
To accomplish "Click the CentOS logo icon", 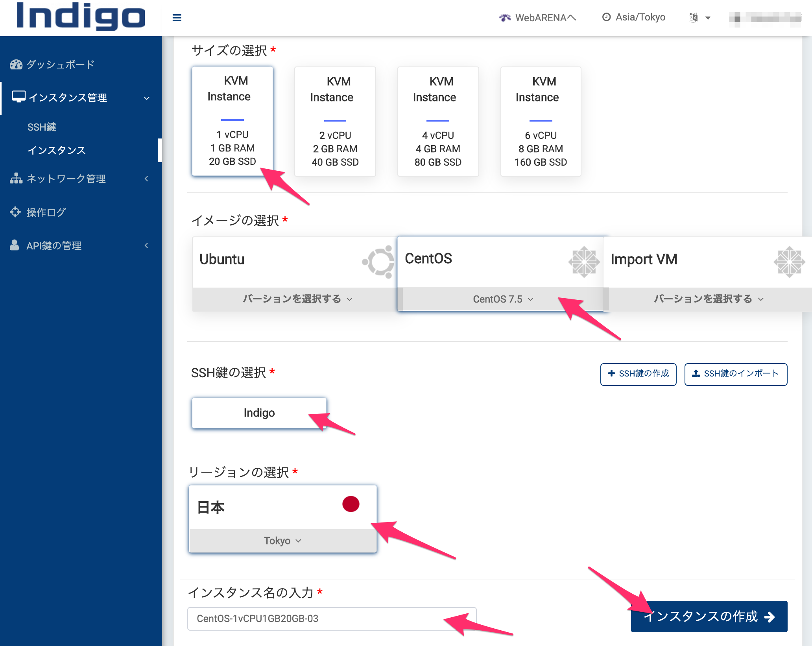I will 584,262.
